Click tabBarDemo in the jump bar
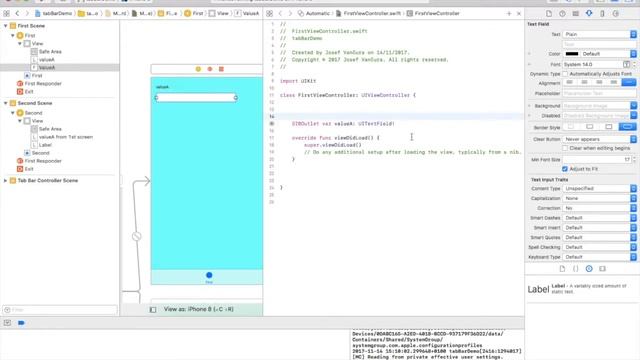This screenshot has height=360, width=640. coord(53,13)
